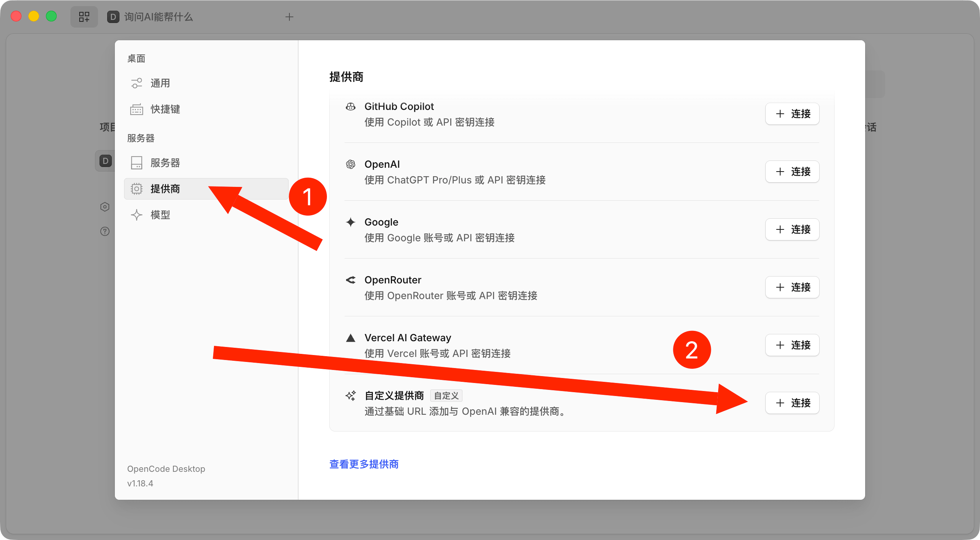Connect the OpenAI provider
The width and height of the screenshot is (980, 540).
tap(792, 172)
